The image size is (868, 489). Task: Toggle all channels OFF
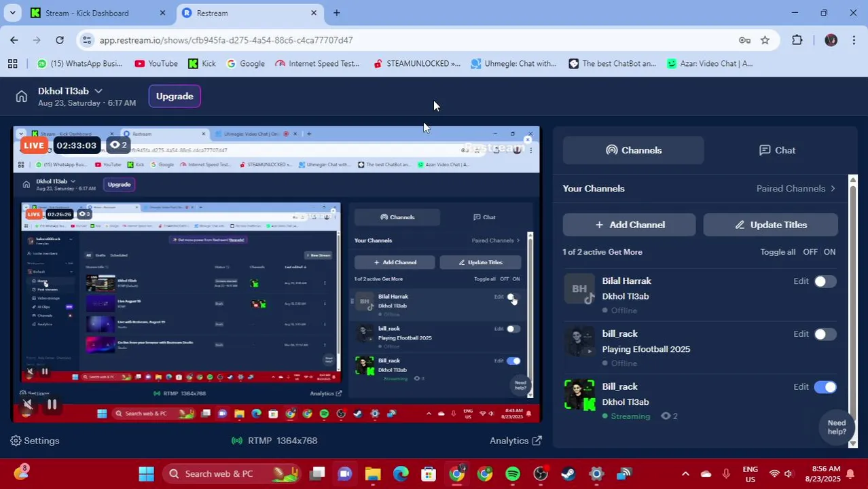click(x=810, y=252)
